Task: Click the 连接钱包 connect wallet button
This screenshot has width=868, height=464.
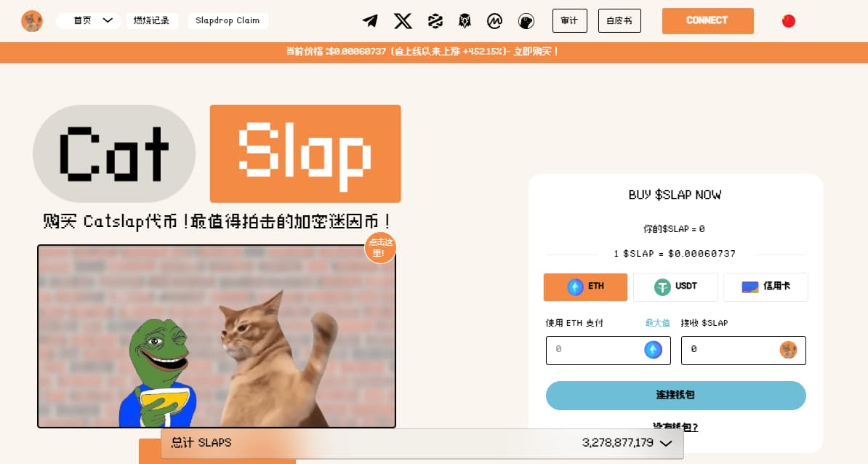Action: click(675, 396)
